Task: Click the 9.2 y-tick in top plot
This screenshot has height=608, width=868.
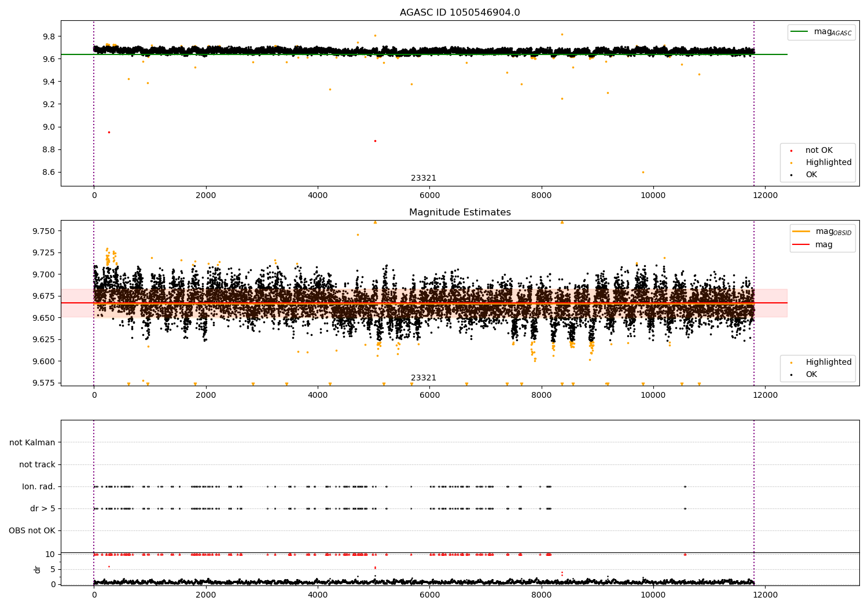Action: tap(49, 104)
